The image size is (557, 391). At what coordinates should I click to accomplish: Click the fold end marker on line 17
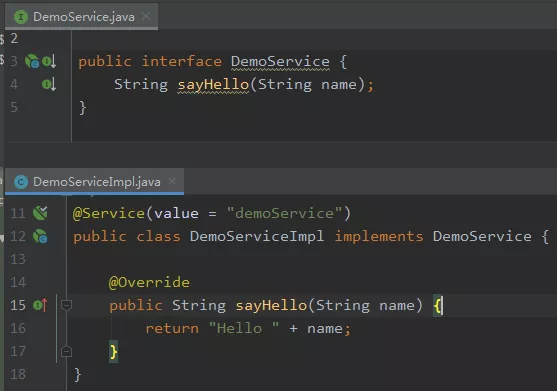click(x=66, y=351)
